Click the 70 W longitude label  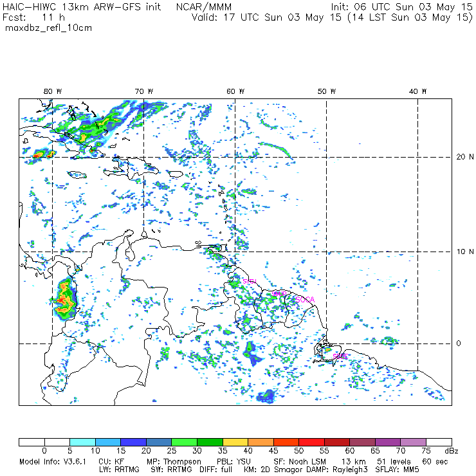[x=144, y=91]
